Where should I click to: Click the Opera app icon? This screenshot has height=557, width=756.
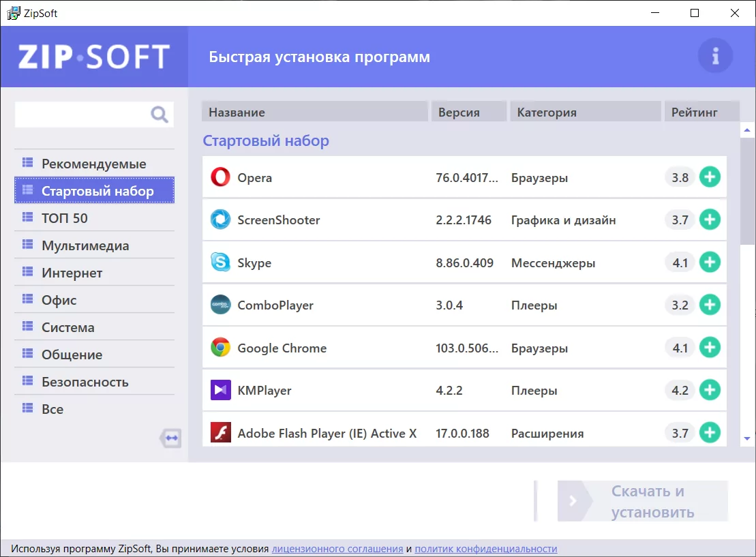point(220,177)
